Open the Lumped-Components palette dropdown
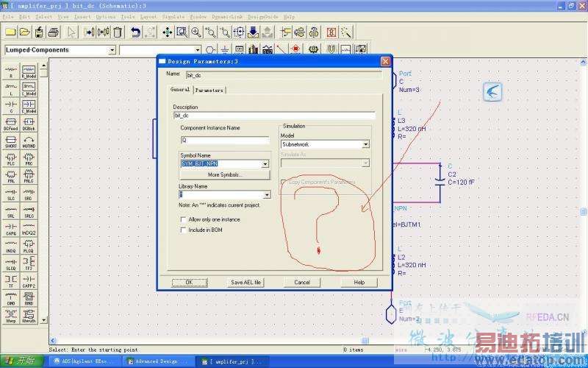Image resolution: width=588 pixels, height=368 pixels. (112, 50)
